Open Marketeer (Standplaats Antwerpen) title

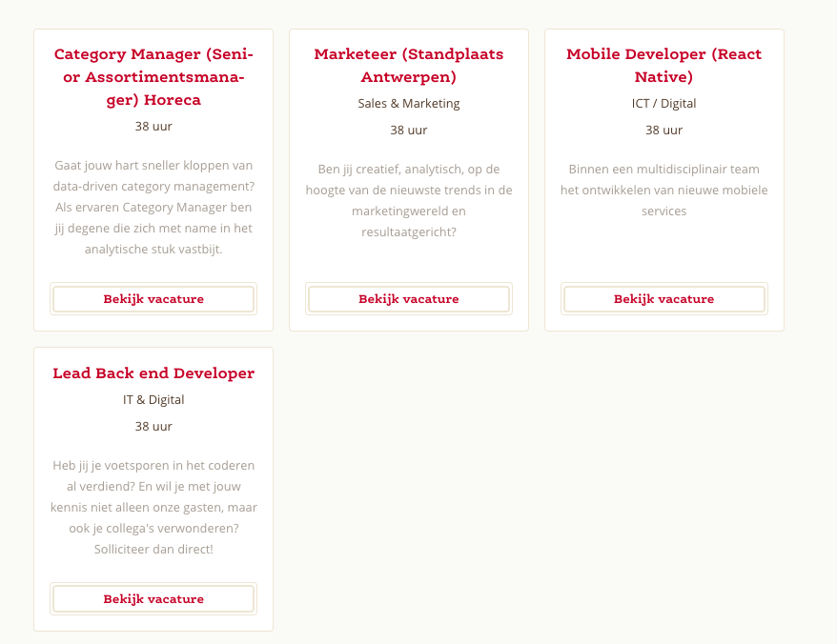coord(408,65)
